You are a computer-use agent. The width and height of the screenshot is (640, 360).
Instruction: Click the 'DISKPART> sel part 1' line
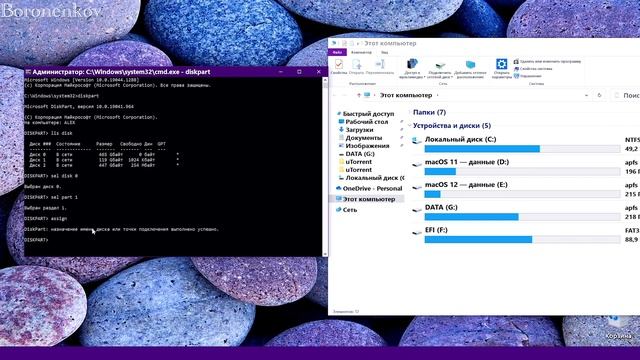[x=51, y=197]
